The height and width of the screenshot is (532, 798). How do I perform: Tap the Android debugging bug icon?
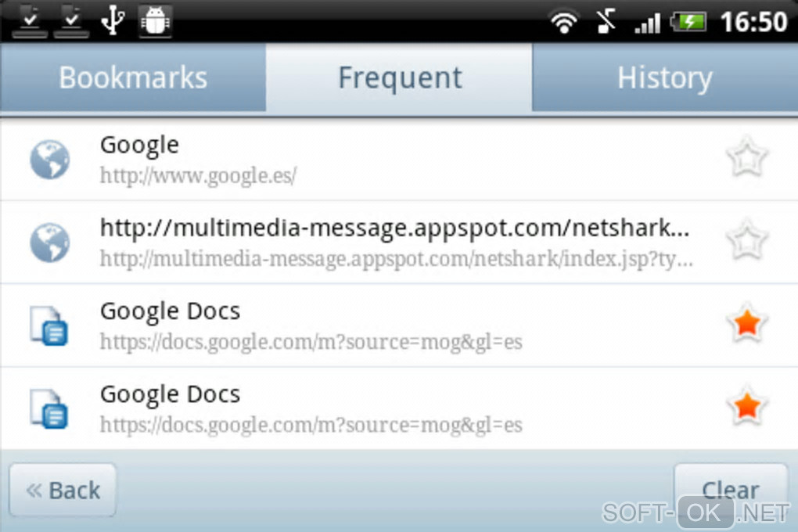coord(155,21)
